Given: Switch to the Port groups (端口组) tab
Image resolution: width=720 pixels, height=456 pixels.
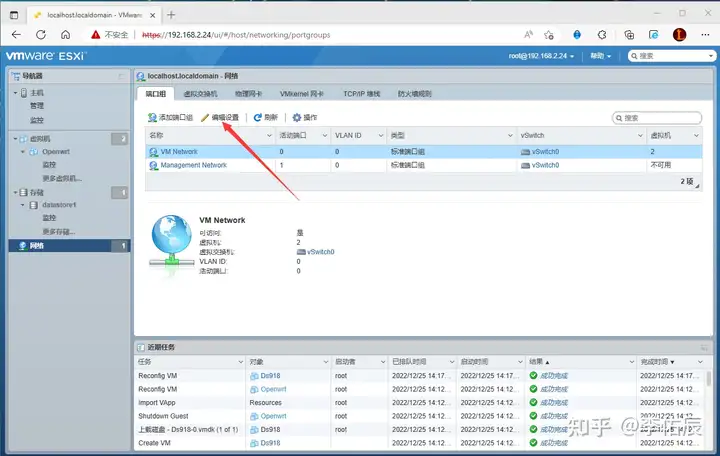Looking at the screenshot, I should click(x=156, y=94).
